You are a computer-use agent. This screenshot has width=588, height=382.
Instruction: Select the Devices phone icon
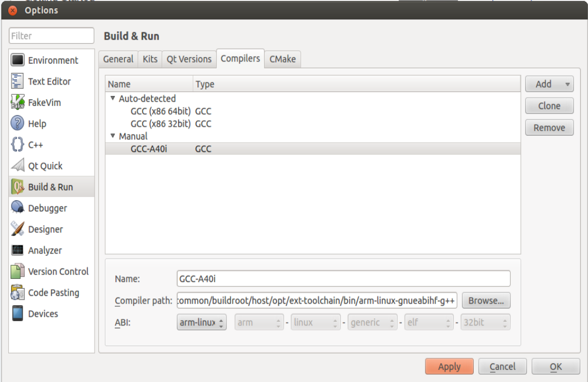click(17, 313)
